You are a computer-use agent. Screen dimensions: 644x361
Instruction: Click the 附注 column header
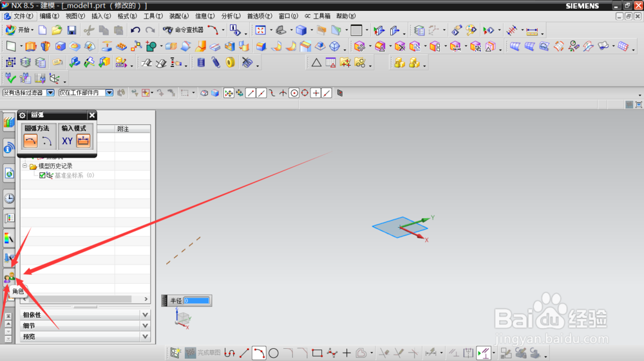point(132,129)
